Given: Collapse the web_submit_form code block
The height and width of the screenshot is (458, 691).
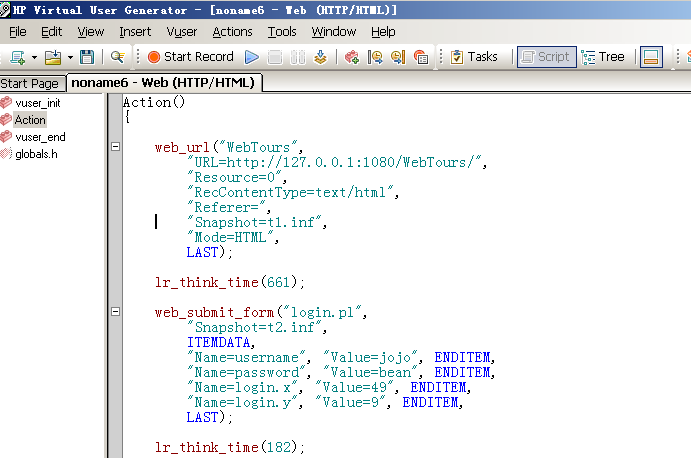Looking at the screenshot, I should [115, 312].
